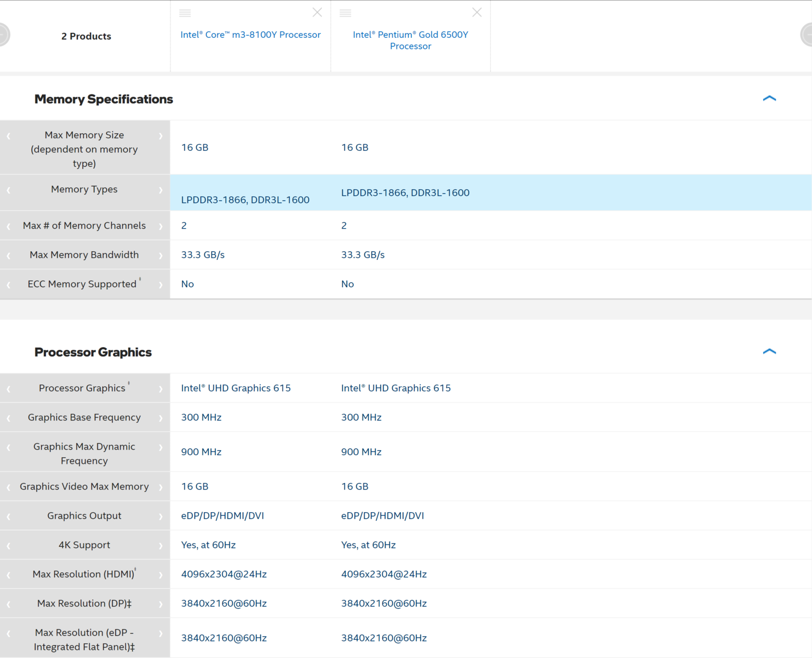Select the "Graphics Base Frequency" row label
Image resolution: width=812 pixels, height=658 pixels.
[x=84, y=417]
